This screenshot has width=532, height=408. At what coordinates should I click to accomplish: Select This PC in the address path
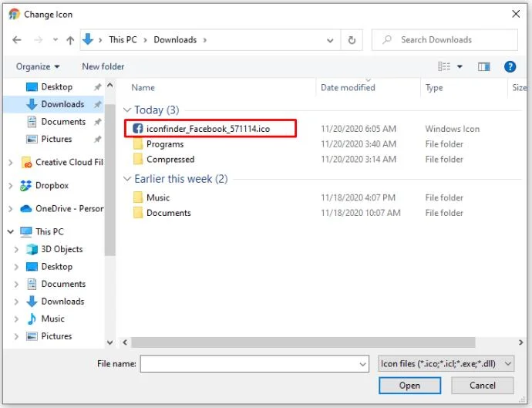(123, 39)
